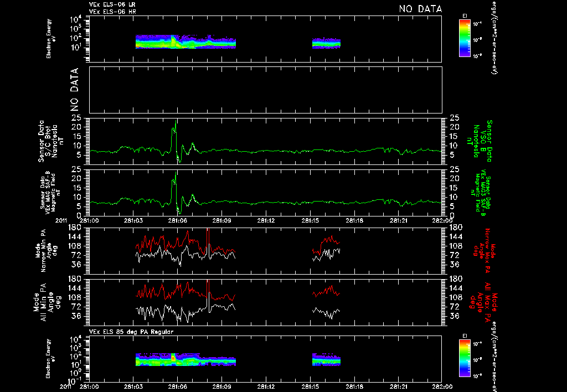Click the 281:06 tick label under the MAG SAF-B panel

point(178,220)
